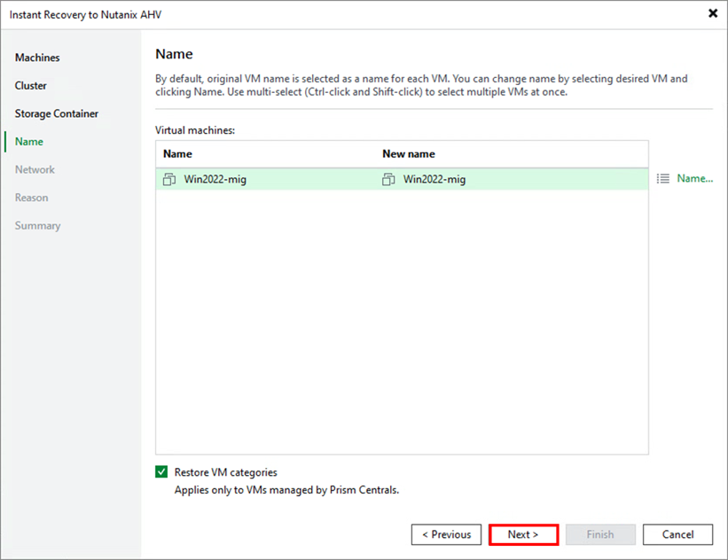Cancel the recovery wizard
This screenshot has height=560, width=728.
point(677,534)
